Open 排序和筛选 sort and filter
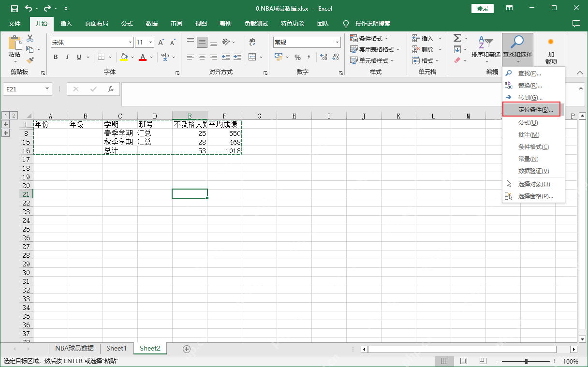 click(485, 49)
